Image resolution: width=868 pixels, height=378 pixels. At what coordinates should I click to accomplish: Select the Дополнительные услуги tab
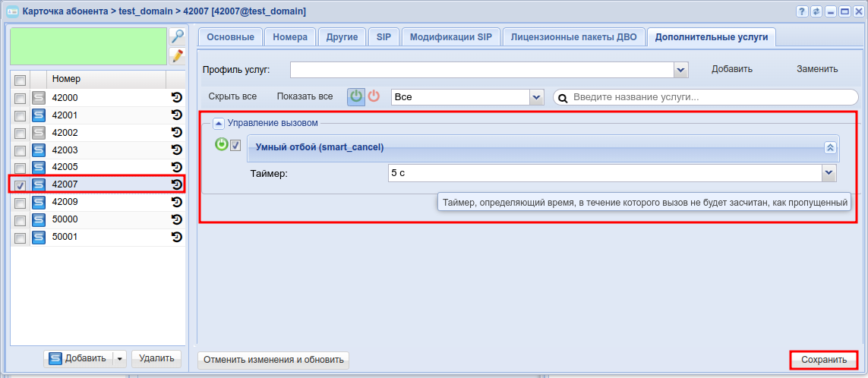click(712, 37)
